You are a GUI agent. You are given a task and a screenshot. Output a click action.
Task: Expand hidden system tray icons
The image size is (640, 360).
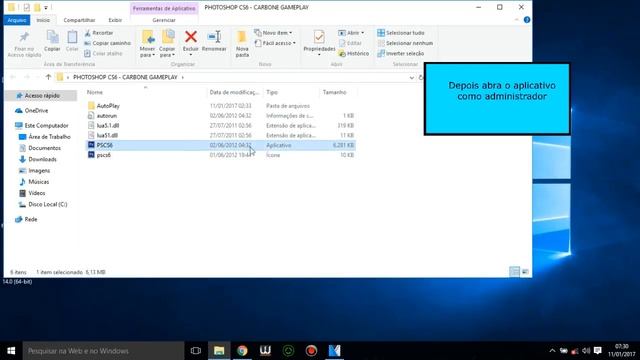(552, 351)
